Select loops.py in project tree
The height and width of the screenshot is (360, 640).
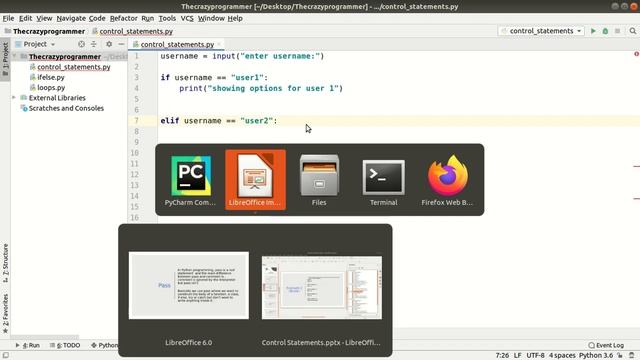(x=51, y=87)
